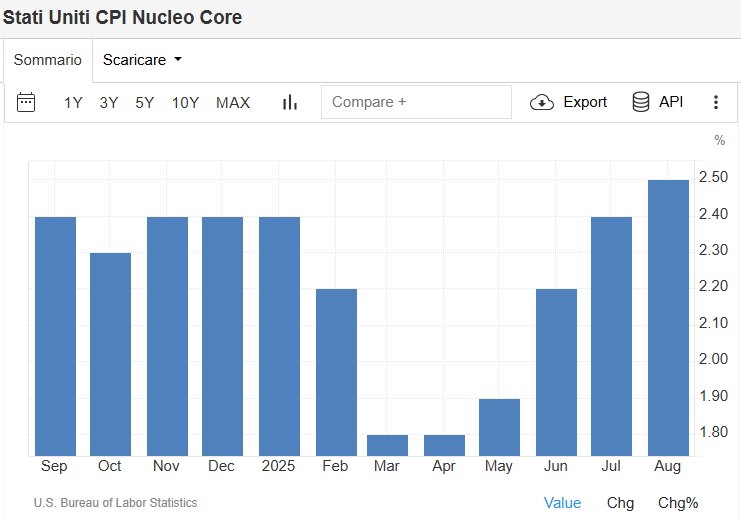741x522 pixels.
Task: Select the MAX time range
Action: pos(233,103)
